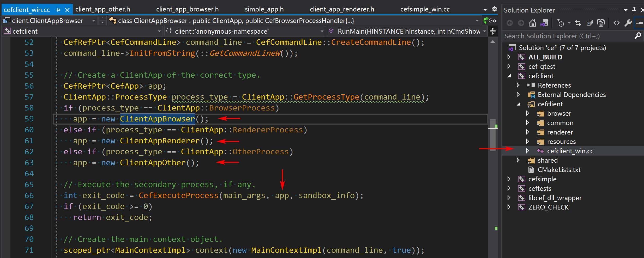Open the tab-well settings gear icon
644x258 pixels.
(x=494, y=9)
